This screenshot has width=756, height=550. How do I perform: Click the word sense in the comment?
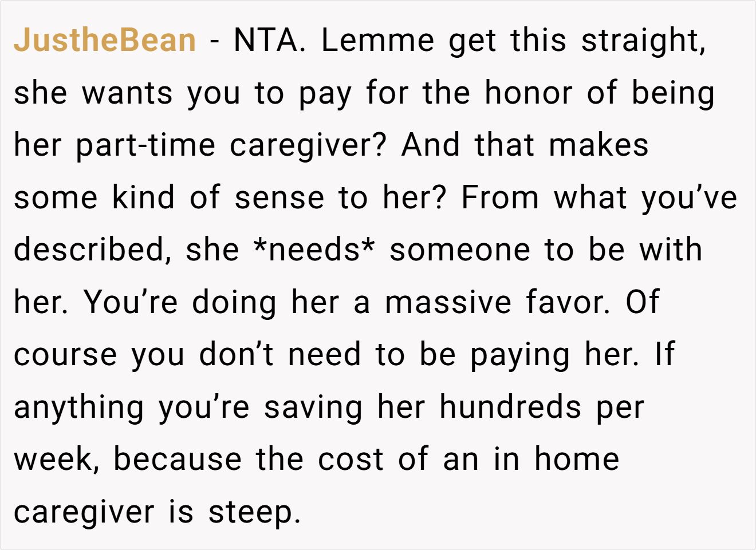(281, 197)
